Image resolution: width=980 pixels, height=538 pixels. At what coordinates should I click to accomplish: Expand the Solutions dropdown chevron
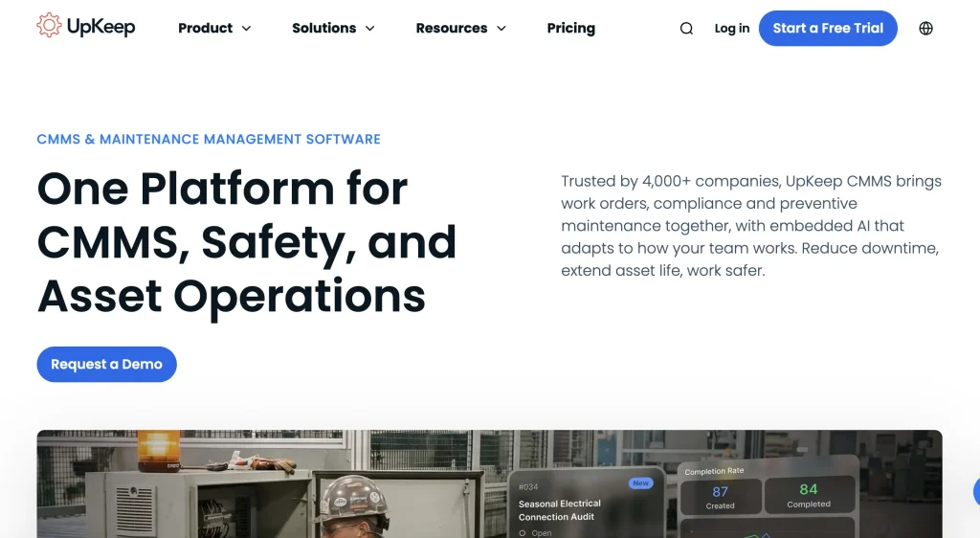click(x=370, y=29)
